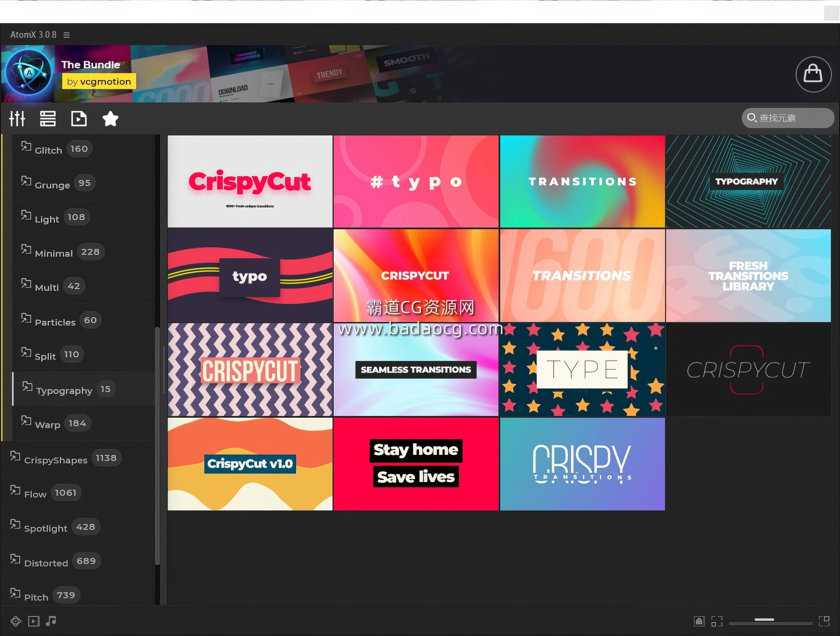Click the music note sound icon

pyautogui.click(x=51, y=621)
